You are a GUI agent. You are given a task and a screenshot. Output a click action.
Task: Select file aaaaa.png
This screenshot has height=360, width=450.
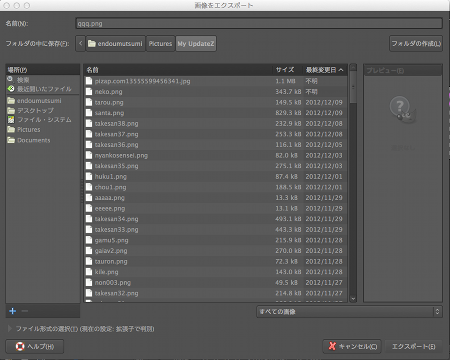216,198
